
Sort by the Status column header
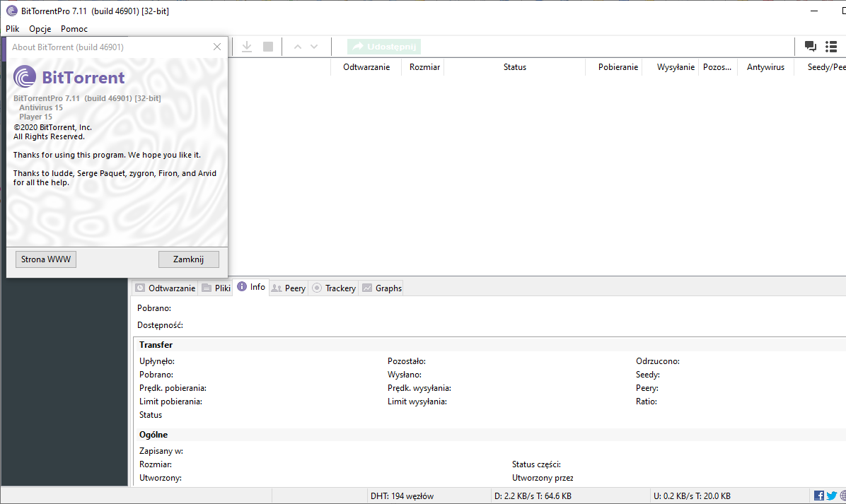(x=515, y=67)
